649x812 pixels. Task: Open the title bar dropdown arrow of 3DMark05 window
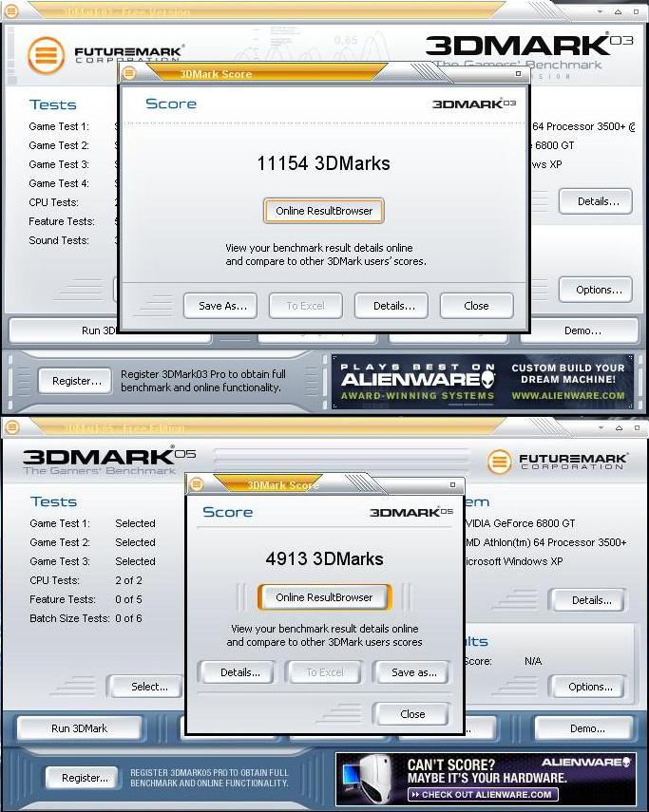(601, 427)
